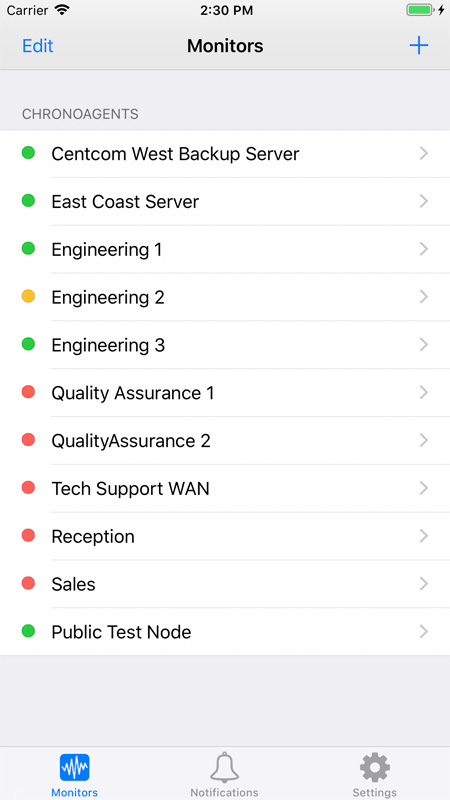Open the Quality Assurance 1 row chevron
The height and width of the screenshot is (800, 450).
423,392
